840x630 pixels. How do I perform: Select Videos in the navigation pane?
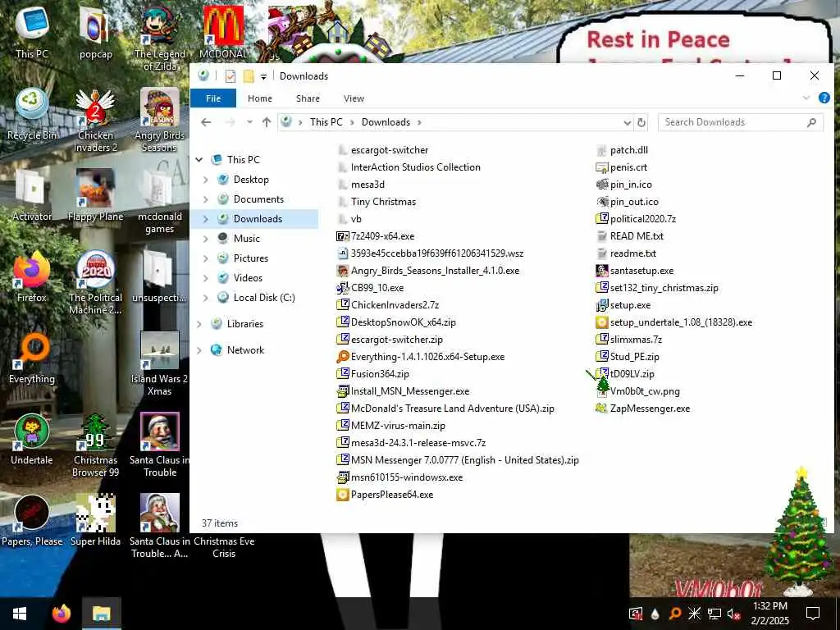tap(248, 278)
